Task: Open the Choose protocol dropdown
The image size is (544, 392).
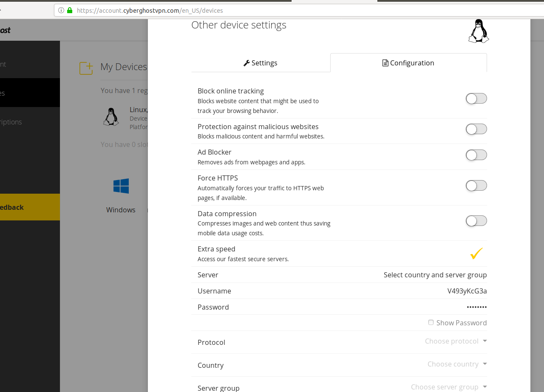Action: [456, 341]
